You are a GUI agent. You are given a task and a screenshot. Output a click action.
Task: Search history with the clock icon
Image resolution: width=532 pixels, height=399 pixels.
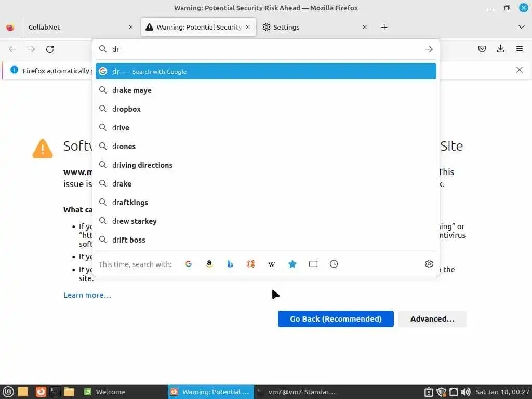[334, 264]
